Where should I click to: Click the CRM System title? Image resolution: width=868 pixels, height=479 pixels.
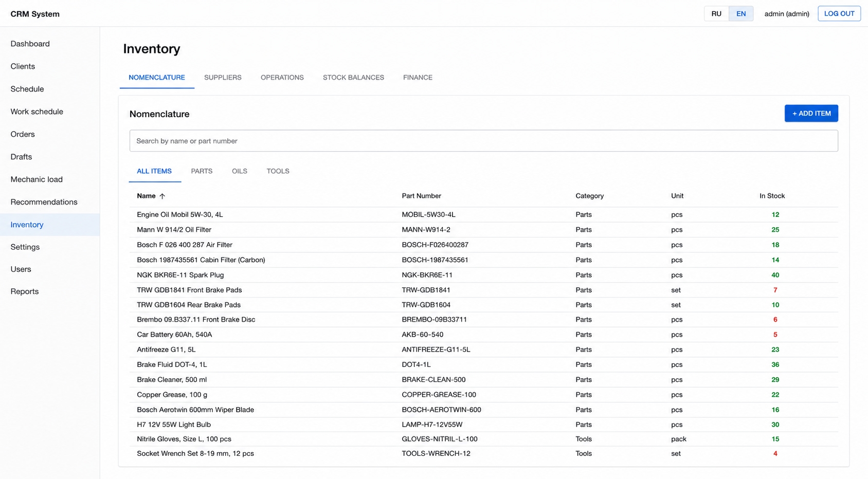click(x=35, y=14)
